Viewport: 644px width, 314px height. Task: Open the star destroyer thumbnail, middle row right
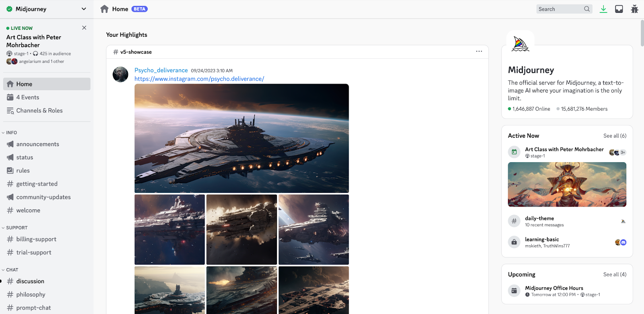pos(314,229)
